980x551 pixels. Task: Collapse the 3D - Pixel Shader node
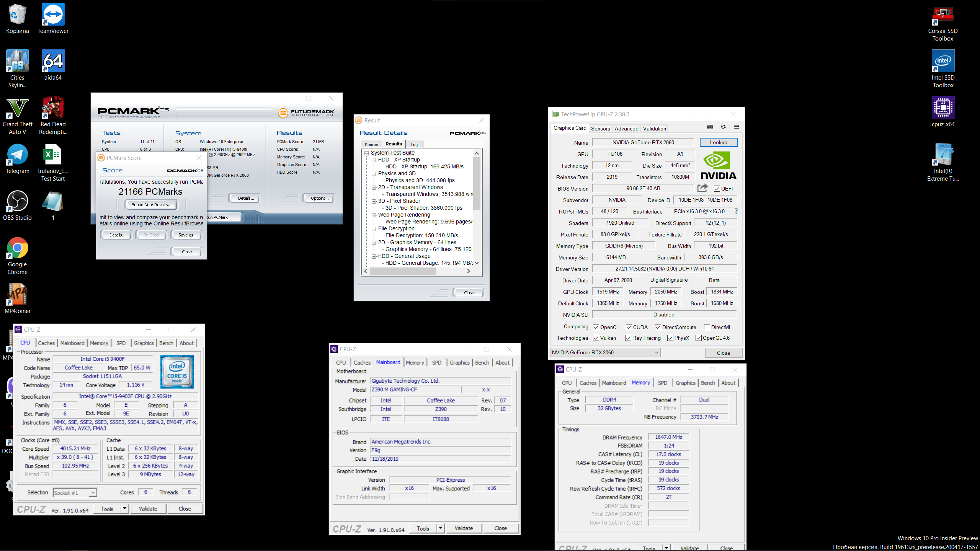(x=374, y=201)
